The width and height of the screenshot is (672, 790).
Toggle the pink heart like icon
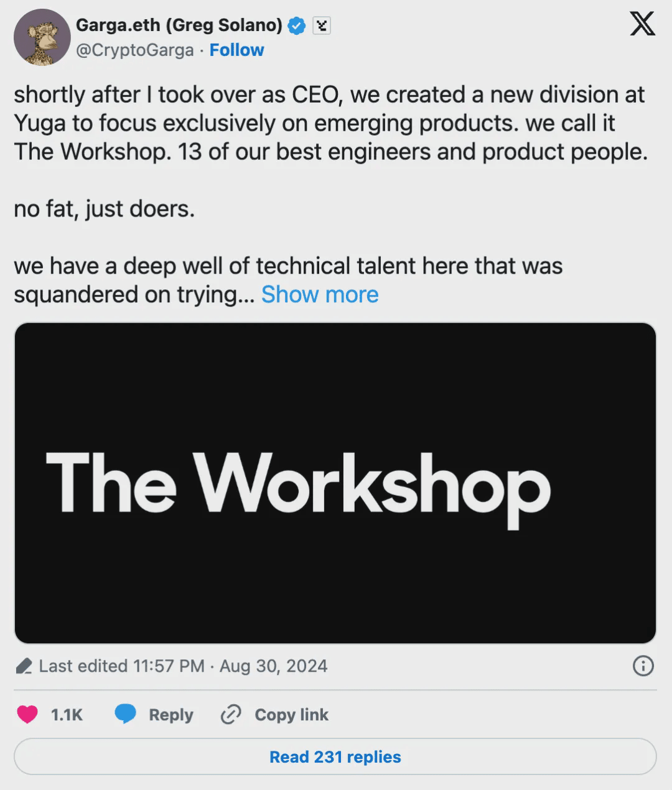(x=27, y=715)
